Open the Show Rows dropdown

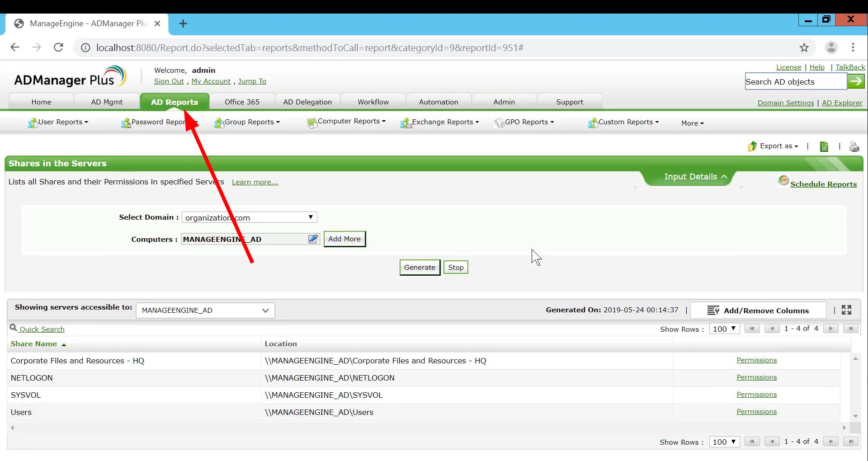(724, 329)
